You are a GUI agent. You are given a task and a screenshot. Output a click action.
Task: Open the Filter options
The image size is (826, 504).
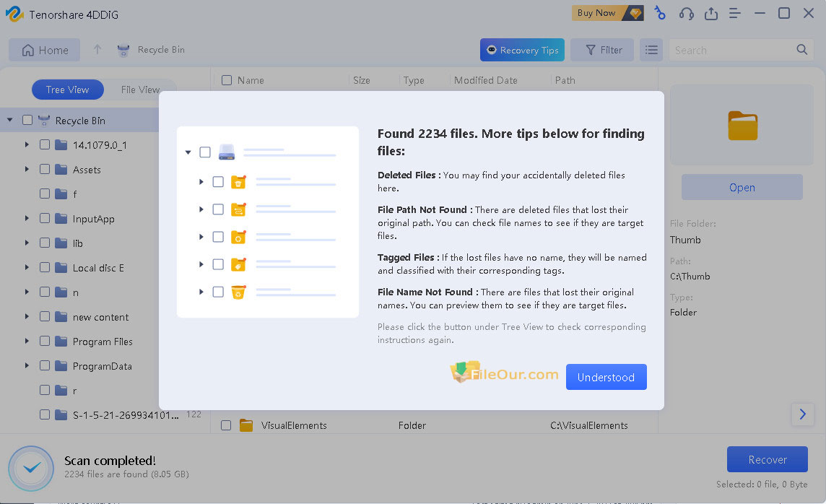603,50
